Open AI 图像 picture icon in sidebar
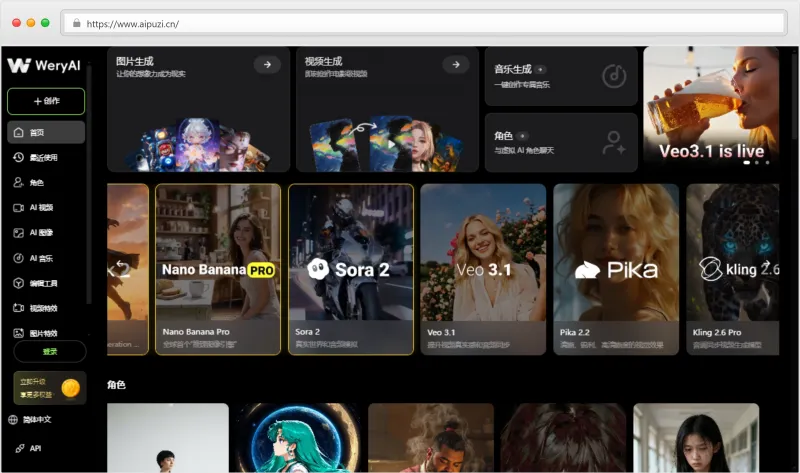This screenshot has height=473, width=800. click(x=18, y=233)
